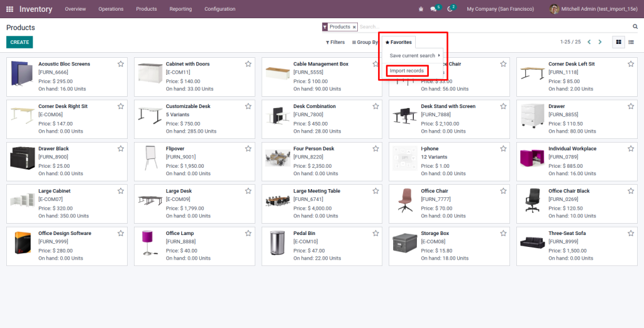Click text "On hand: 285.00 Units"
The width and height of the screenshot is (644, 328).
(191, 131)
